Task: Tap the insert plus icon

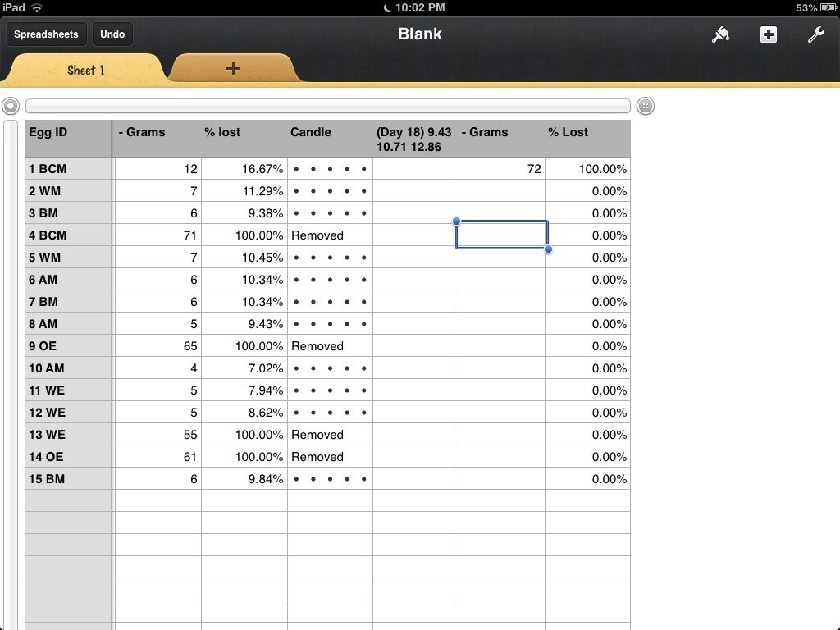Action: [768, 34]
